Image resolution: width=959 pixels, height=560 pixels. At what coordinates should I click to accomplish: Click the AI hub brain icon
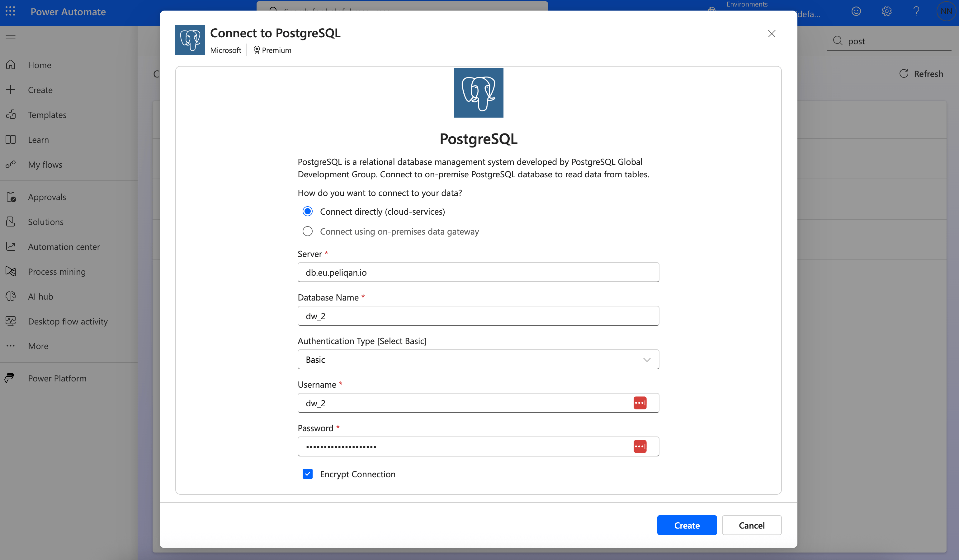tap(11, 296)
